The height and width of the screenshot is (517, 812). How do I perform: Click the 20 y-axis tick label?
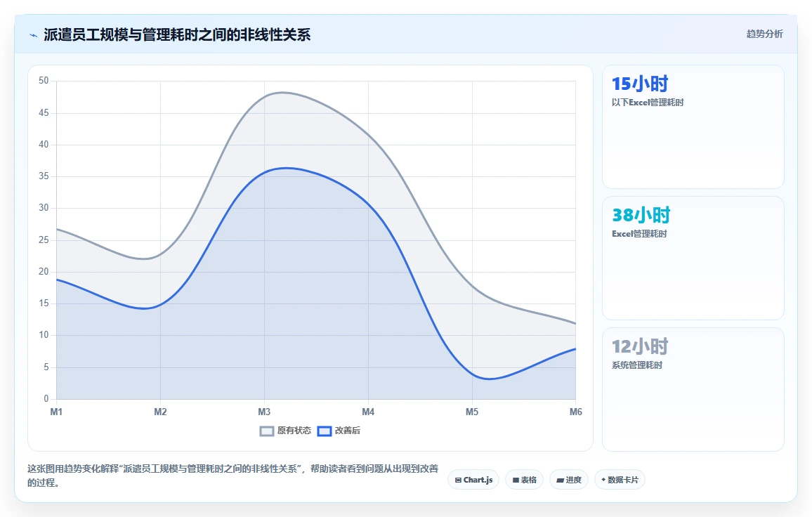coord(44,271)
